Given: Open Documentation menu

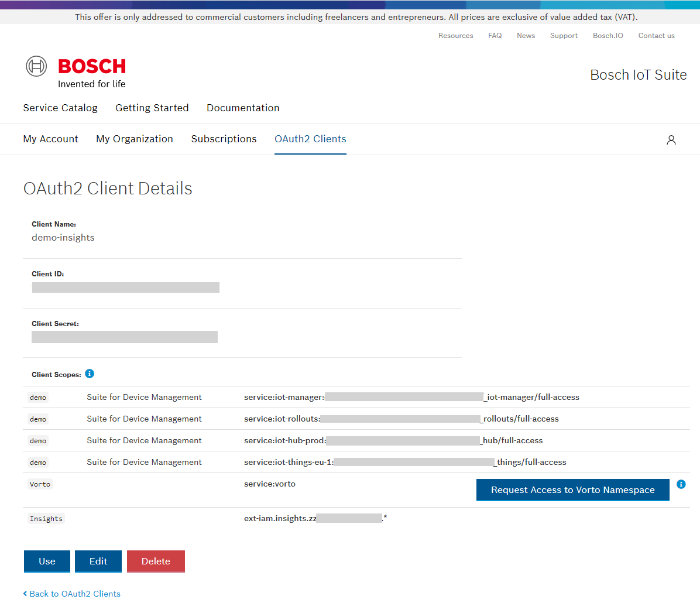Looking at the screenshot, I should (243, 108).
